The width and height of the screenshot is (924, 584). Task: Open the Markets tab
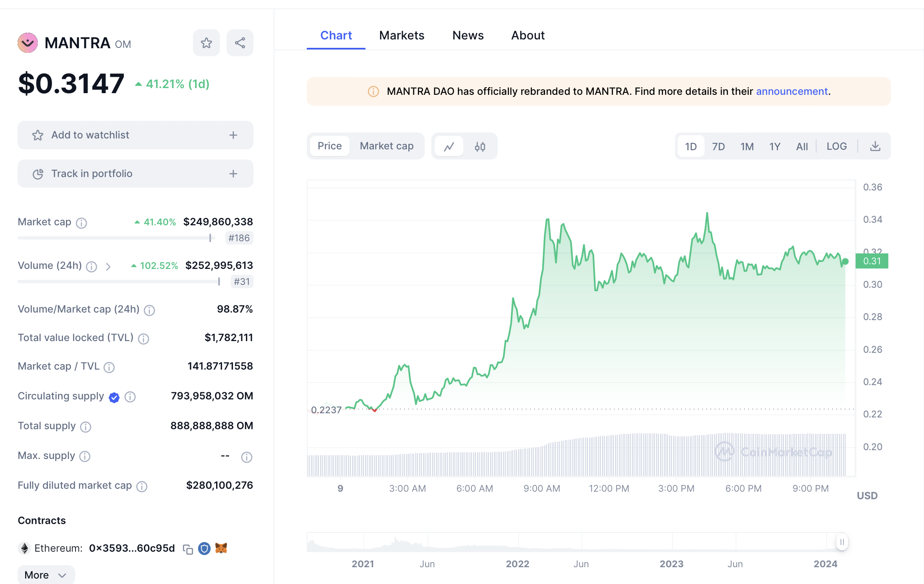[402, 35]
